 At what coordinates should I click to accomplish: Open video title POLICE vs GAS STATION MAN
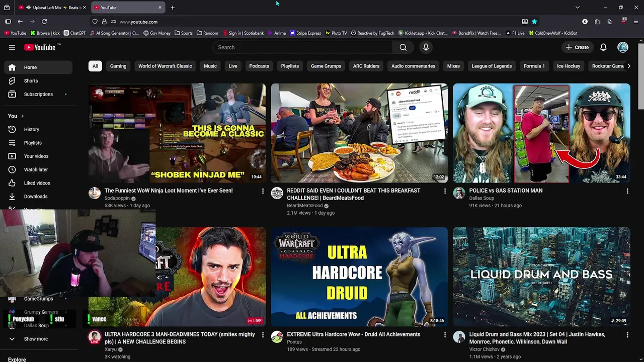[x=506, y=191]
